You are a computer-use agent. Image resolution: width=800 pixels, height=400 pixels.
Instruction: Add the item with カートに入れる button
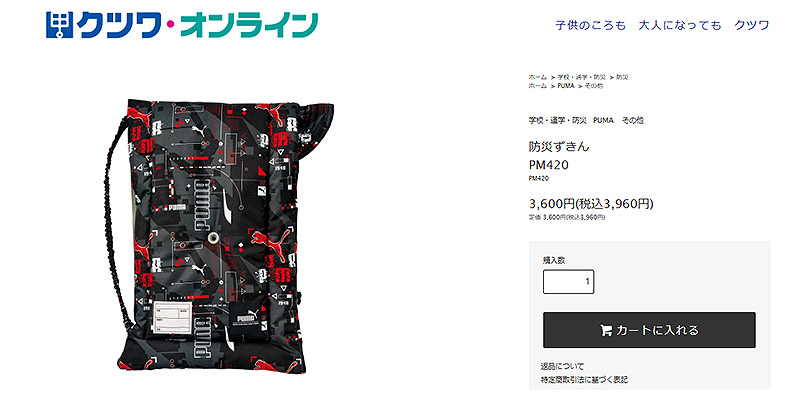coord(649,330)
